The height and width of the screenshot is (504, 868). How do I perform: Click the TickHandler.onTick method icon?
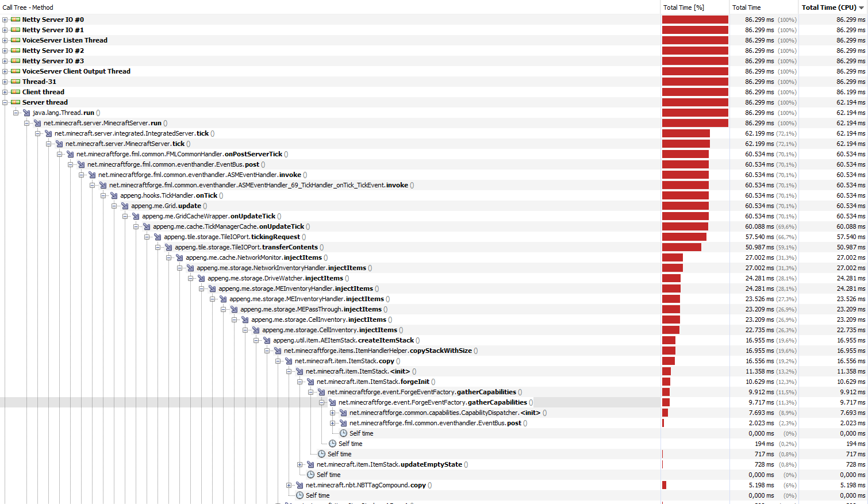click(114, 195)
